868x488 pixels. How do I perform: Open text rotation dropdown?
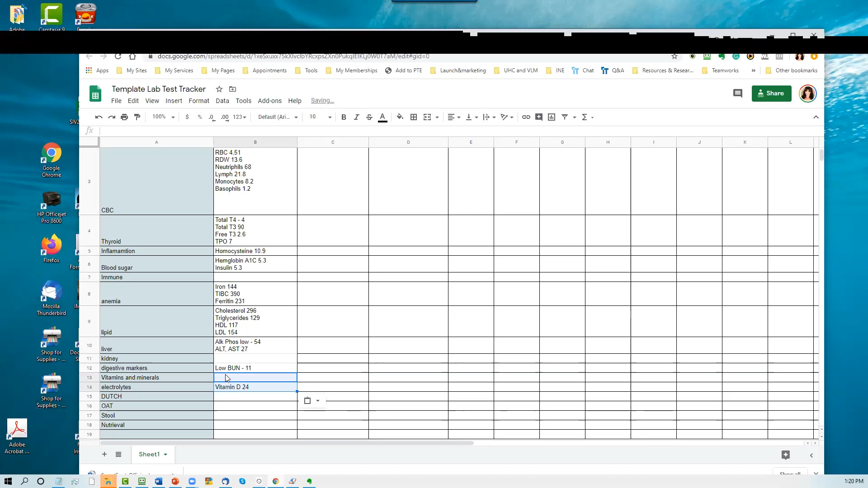[507, 117]
